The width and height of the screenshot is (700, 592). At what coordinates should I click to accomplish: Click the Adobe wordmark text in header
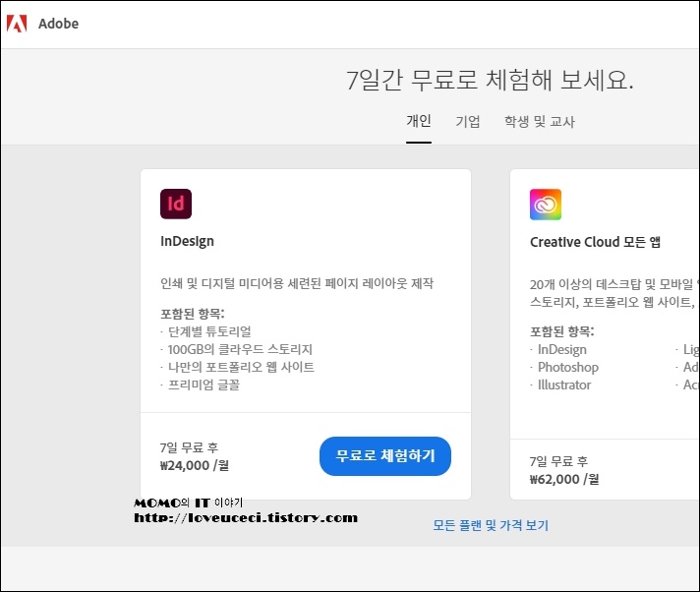pyautogui.click(x=58, y=24)
